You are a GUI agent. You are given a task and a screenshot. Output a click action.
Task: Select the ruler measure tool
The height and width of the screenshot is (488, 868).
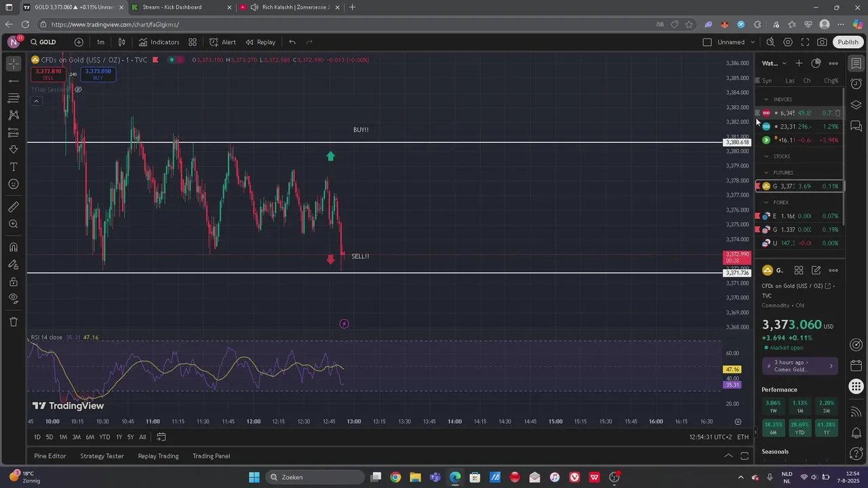pos(14,207)
